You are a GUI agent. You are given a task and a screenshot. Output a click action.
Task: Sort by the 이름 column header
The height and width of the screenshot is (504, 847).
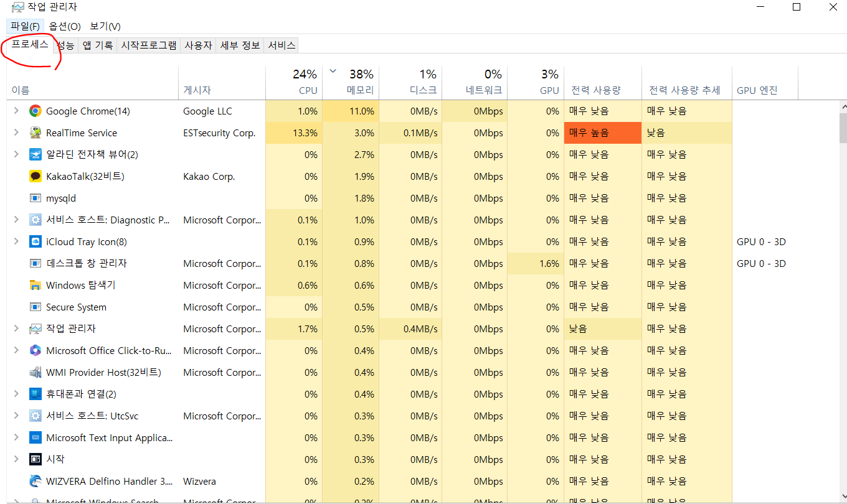click(92, 83)
